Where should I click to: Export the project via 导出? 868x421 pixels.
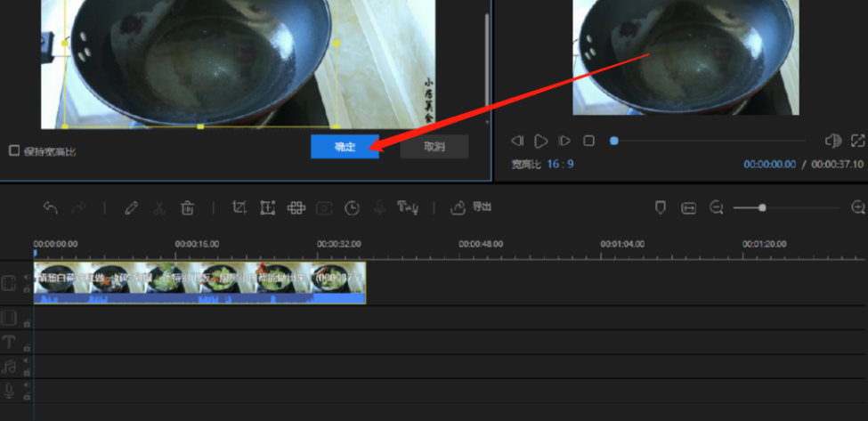471,207
